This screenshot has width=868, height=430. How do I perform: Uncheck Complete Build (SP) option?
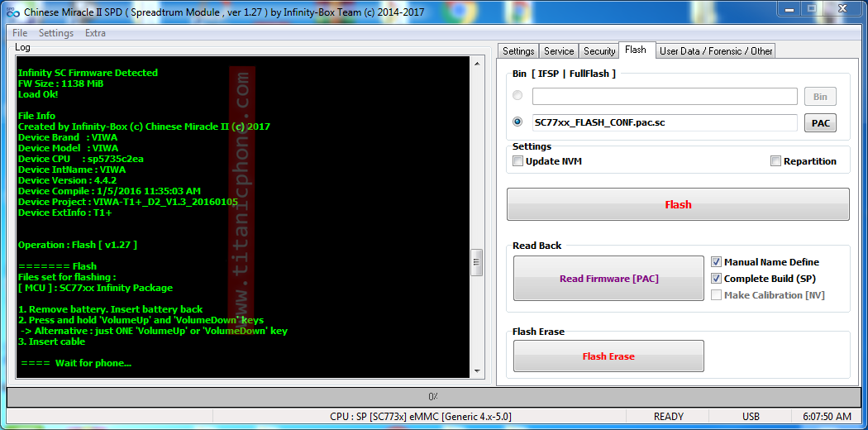pyautogui.click(x=716, y=279)
